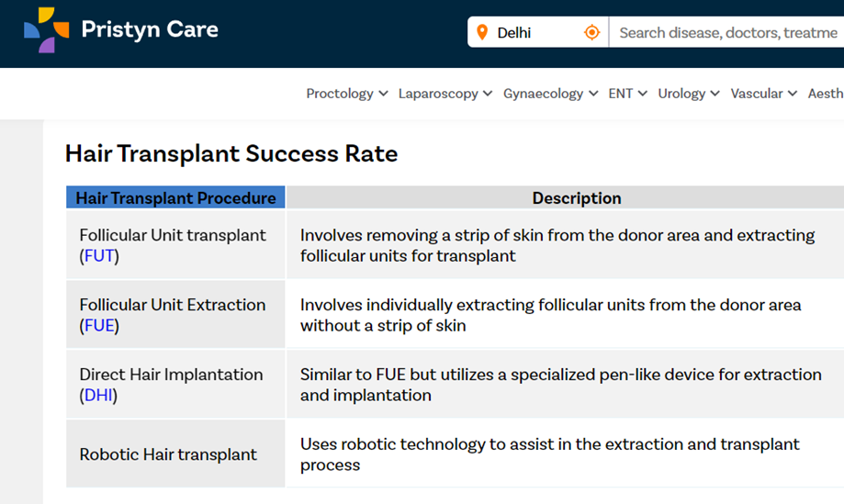Click the orange location pin icon
This screenshot has height=504, width=844.
[x=482, y=33]
